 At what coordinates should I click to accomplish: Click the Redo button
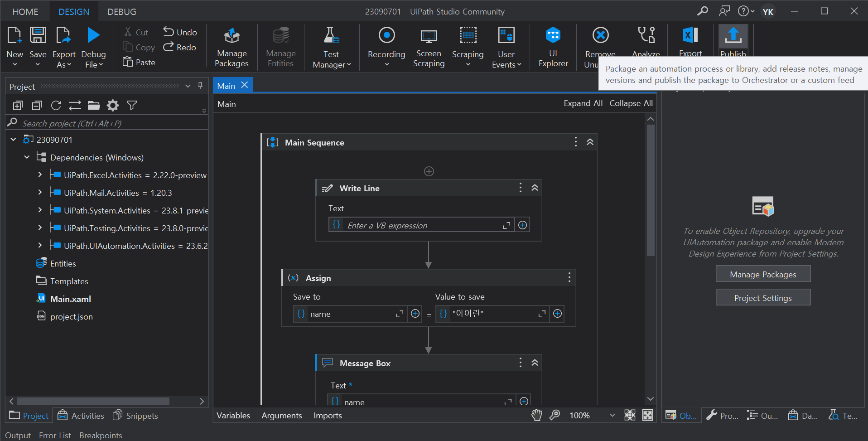179,47
